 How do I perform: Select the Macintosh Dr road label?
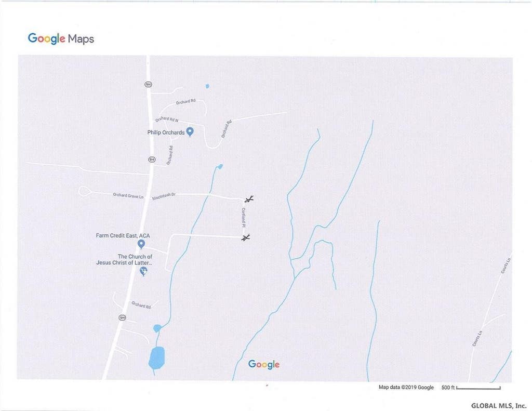[x=164, y=196]
